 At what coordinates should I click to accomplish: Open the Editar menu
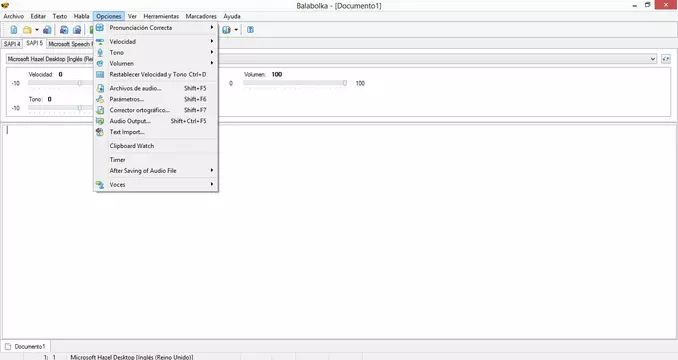38,16
